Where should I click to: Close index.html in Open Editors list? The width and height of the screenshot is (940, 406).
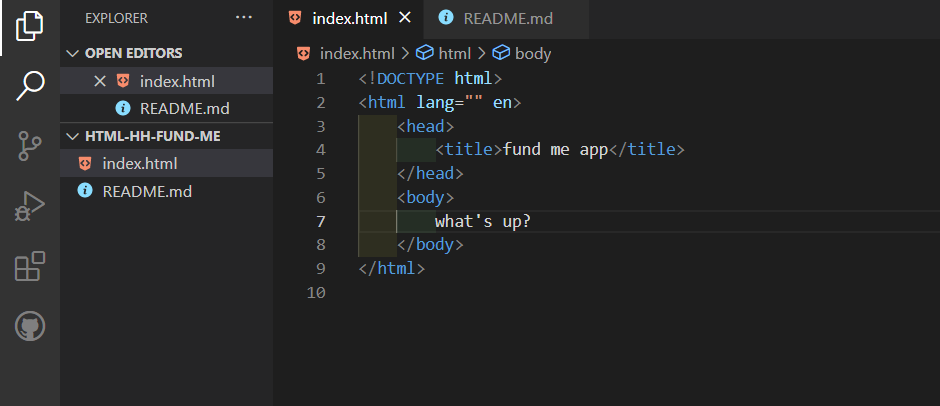click(100, 81)
